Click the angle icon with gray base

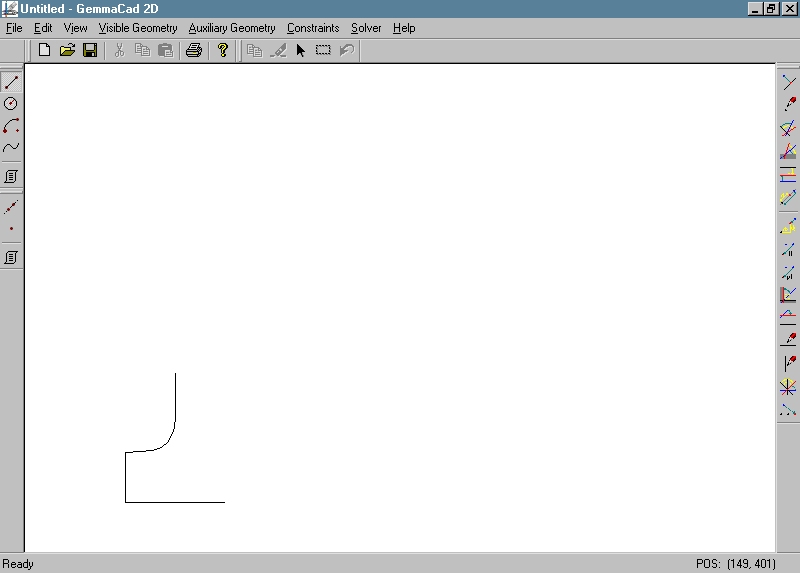[788, 151]
